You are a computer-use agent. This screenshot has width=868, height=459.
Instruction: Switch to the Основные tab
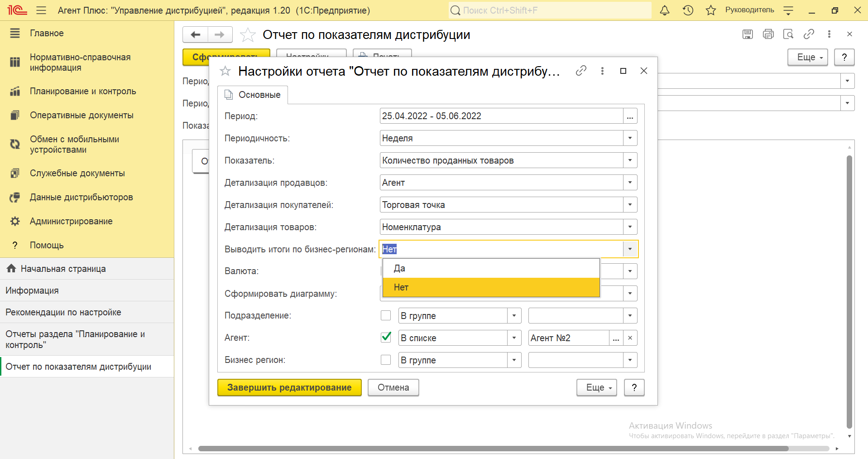click(253, 95)
